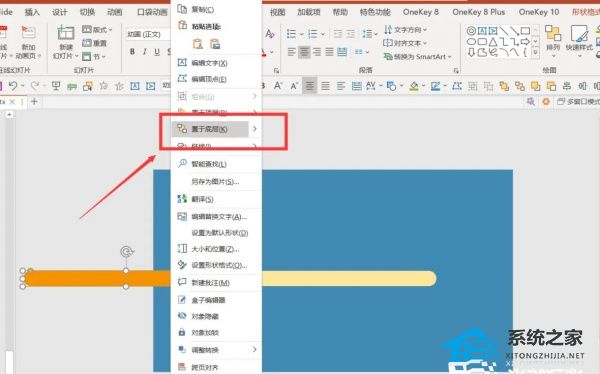
Task: Click the shape fill color bucket icon
Action: click(x=414, y=86)
